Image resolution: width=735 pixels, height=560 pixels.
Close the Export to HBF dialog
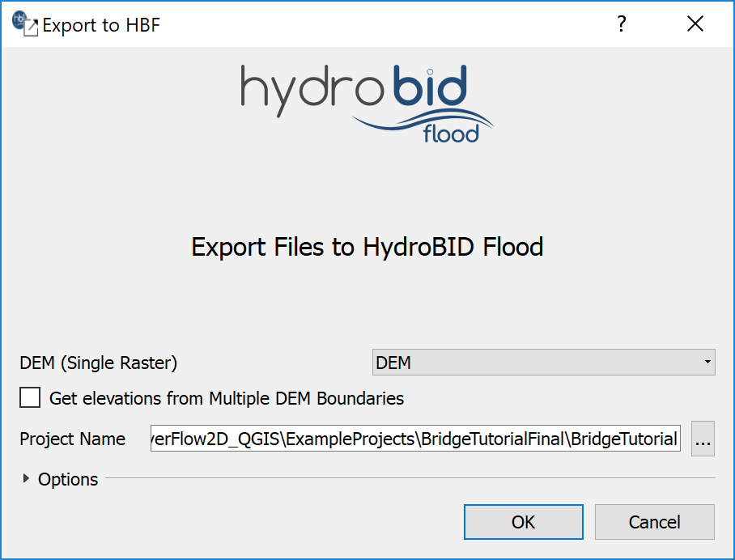[x=695, y=24]
